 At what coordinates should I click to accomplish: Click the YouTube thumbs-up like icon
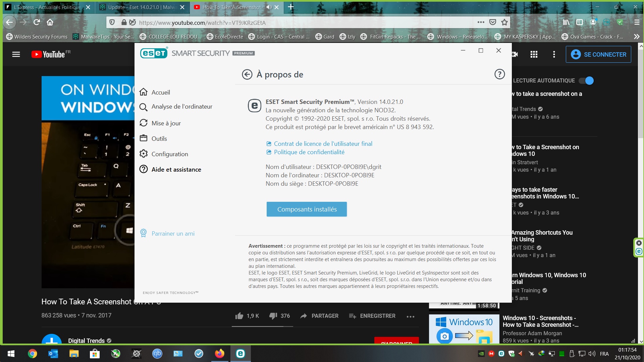coord(239,316)
